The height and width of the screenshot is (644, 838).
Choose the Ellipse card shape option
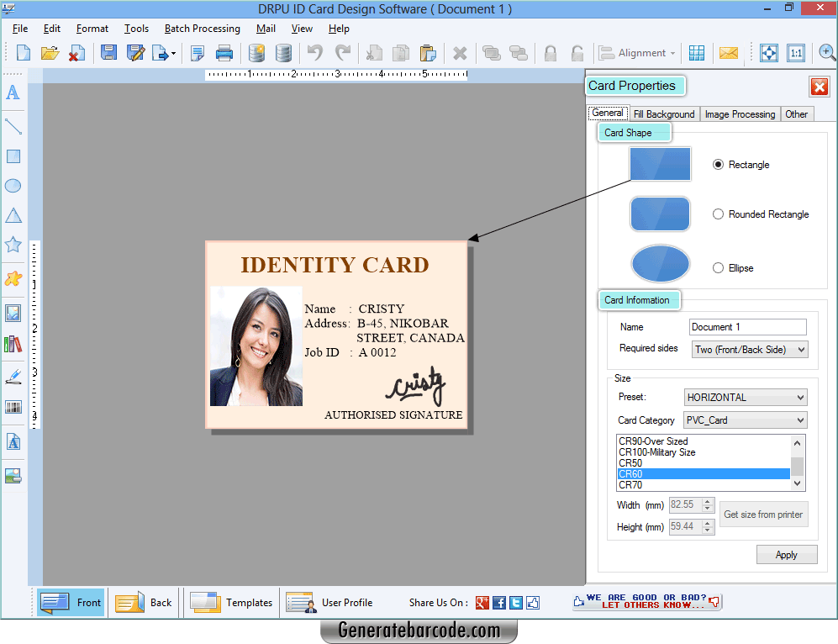tap(719, 267)
